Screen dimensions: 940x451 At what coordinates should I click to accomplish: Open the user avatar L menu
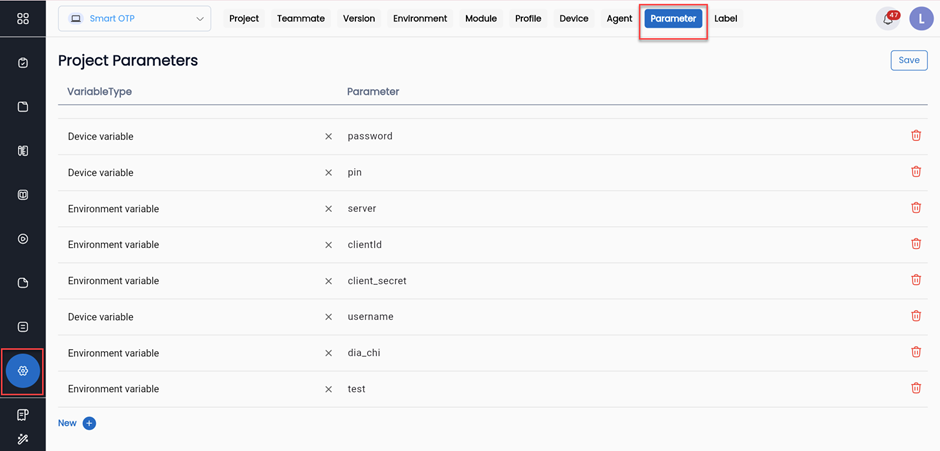coord(920,19)
